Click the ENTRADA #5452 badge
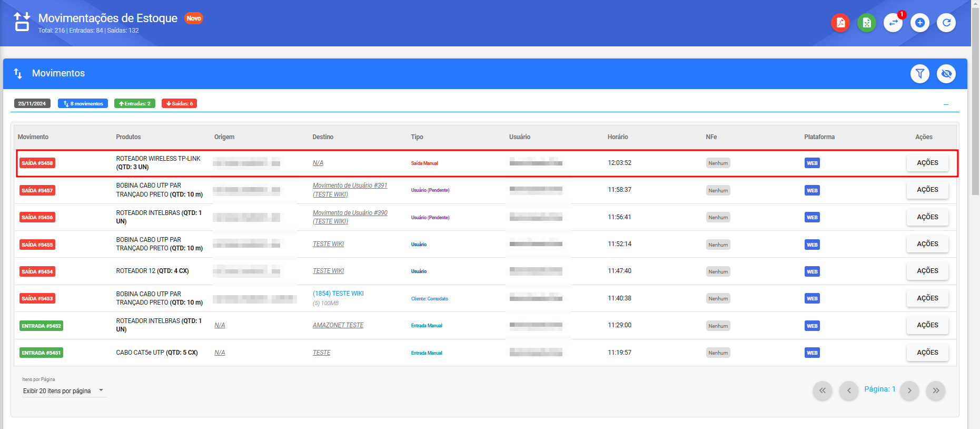Image resolution: width=980 pixels, height=429 pixels. [x=42, y=326]
